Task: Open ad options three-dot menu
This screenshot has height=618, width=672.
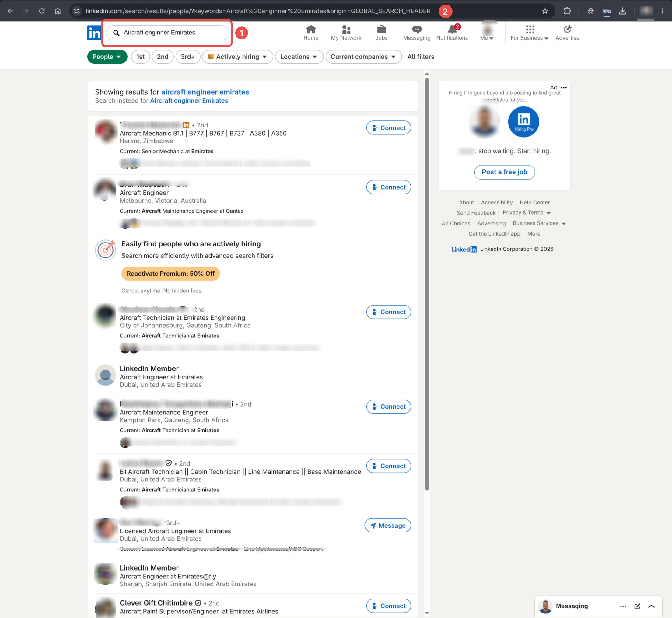Action: click(564, 88)
